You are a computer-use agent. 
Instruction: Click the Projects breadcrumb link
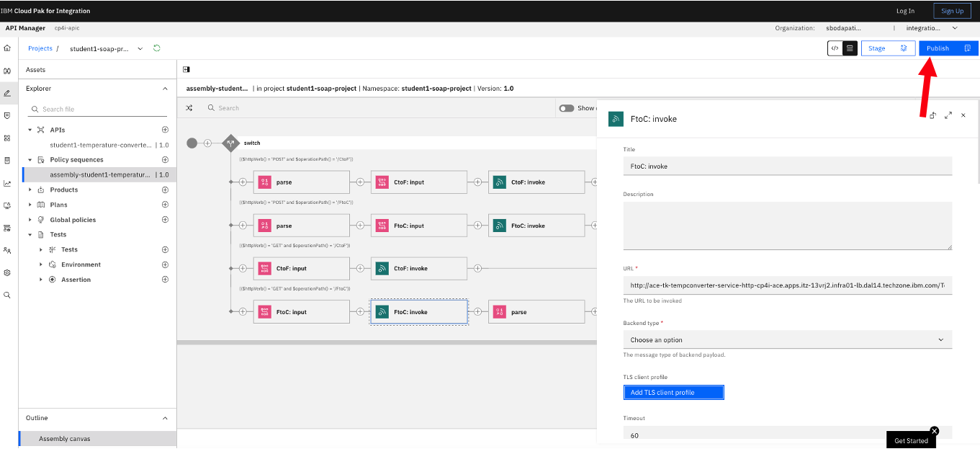click(x=40, y=48)
